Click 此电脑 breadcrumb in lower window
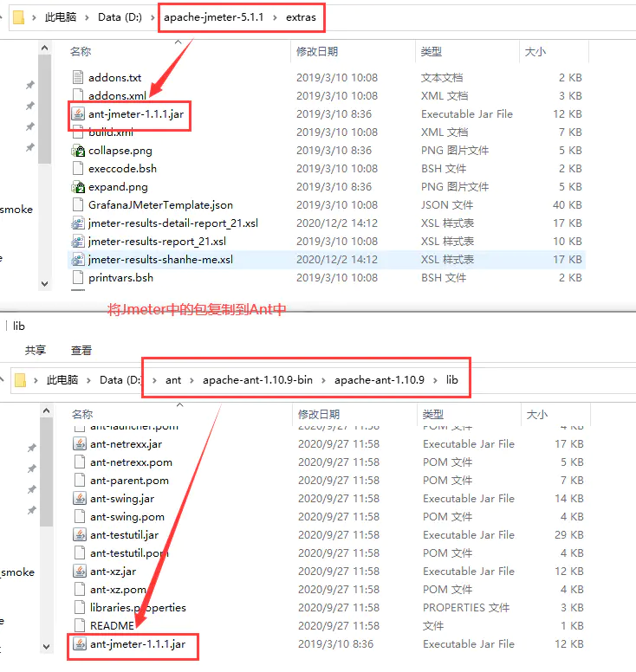636x672 pixels. coord(62,380)
